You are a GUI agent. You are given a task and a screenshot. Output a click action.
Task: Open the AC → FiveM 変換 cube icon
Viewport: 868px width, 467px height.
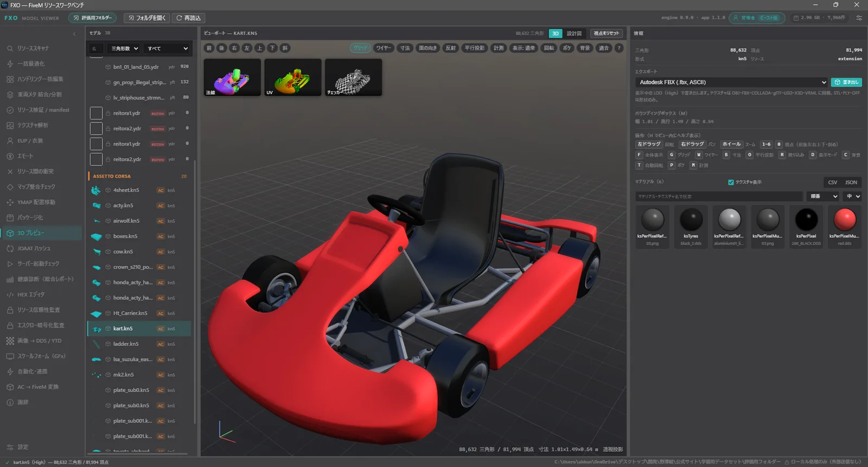[x=10, y=387]
